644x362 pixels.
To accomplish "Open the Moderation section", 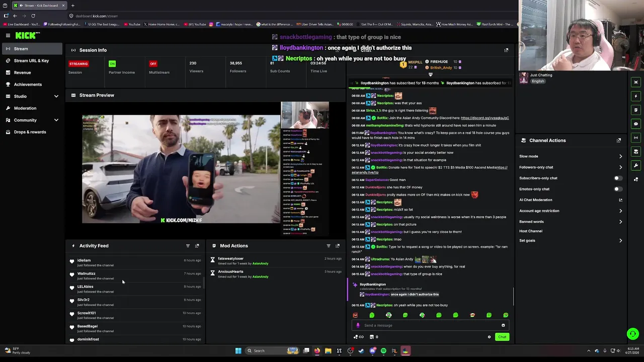I will [x=25, y=108].
